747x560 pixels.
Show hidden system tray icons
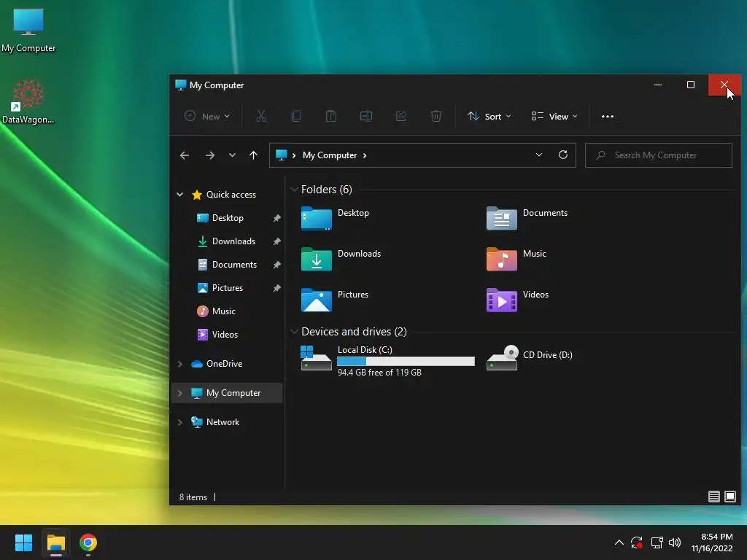tap(619, 542)
